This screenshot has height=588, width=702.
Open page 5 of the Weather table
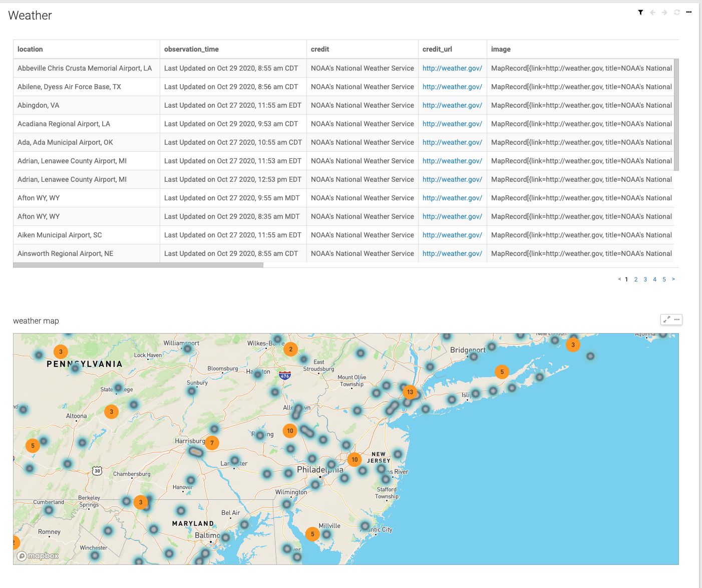coord(664,279)
